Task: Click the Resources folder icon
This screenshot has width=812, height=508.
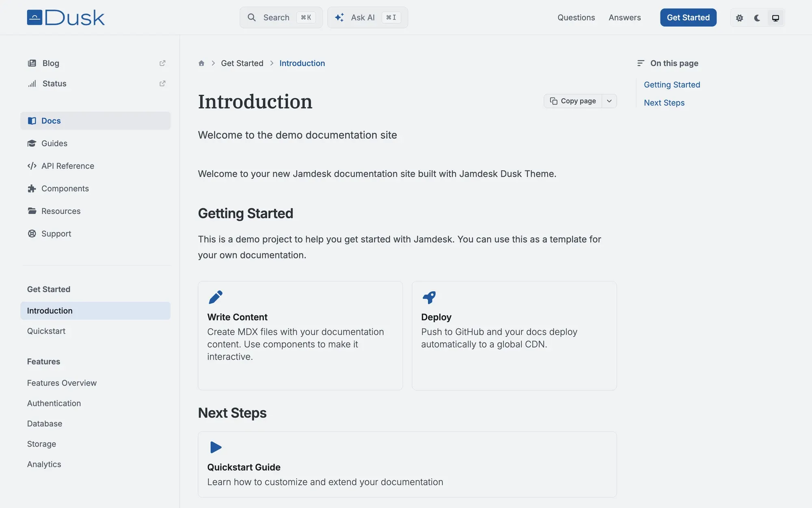Action: click(x=32, y=211)
